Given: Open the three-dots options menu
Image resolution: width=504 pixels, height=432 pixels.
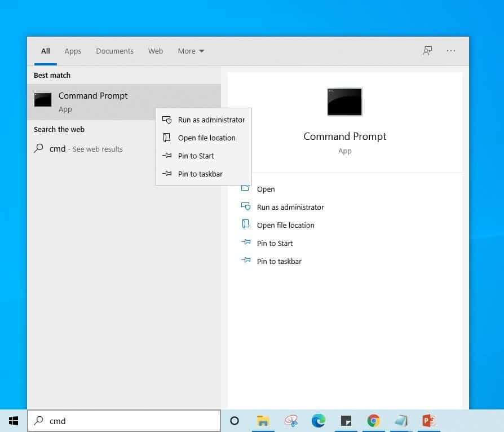Looking at the screenshot, I should (450, 51).
